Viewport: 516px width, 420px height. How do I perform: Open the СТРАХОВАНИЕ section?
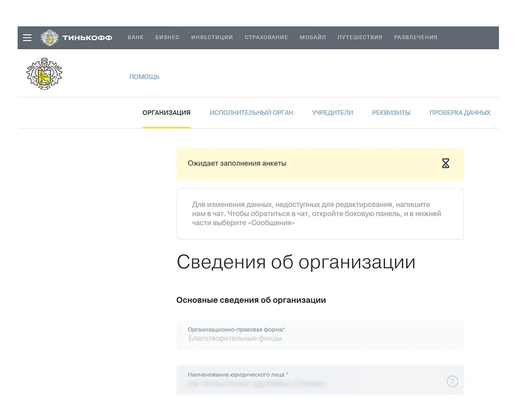266,37
